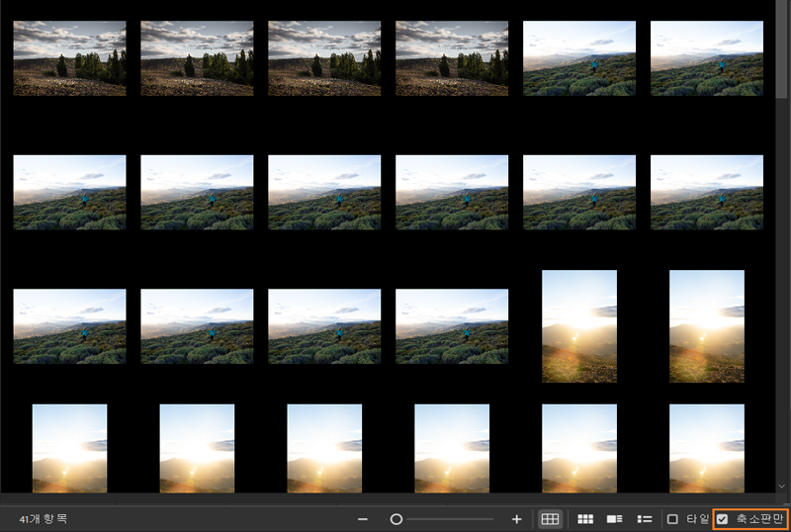Select the second thumbnail in the third row
This screenshot has height=532, width=791.
[197, 326]
